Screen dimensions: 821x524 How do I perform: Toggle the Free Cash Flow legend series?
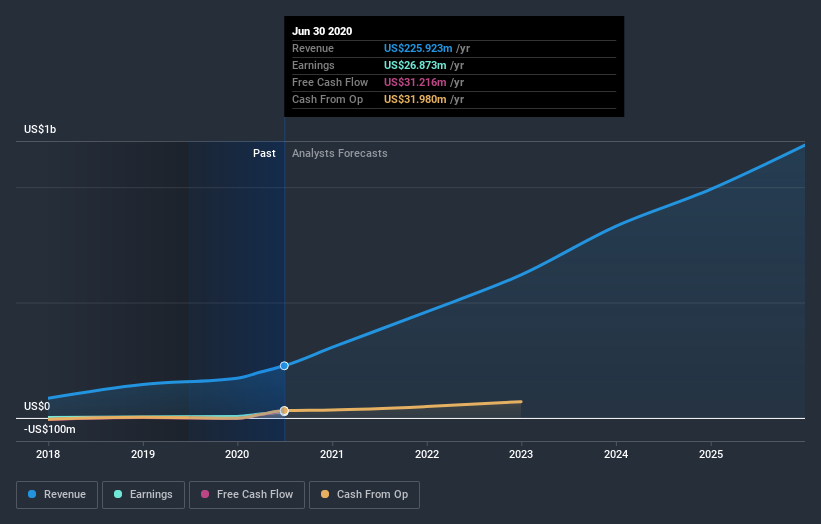coord(247,495)
